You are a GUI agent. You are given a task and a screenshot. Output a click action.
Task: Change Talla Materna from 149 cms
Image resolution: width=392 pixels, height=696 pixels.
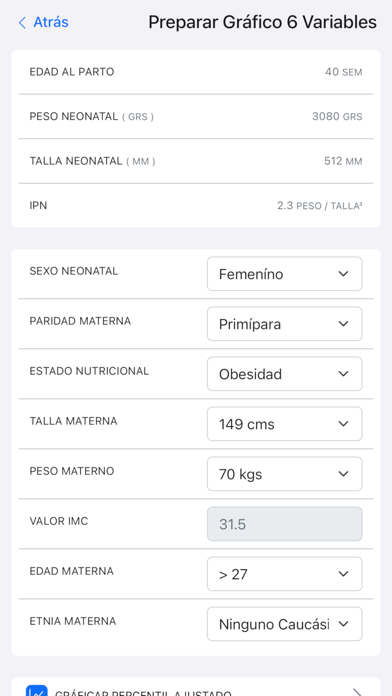pos(285,424)
